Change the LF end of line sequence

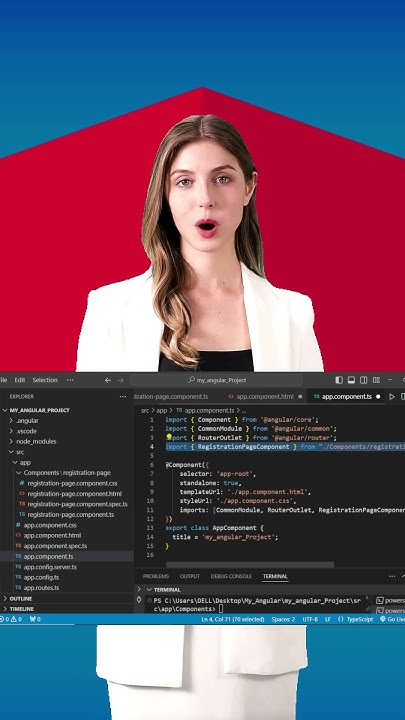tap(328, 619)
